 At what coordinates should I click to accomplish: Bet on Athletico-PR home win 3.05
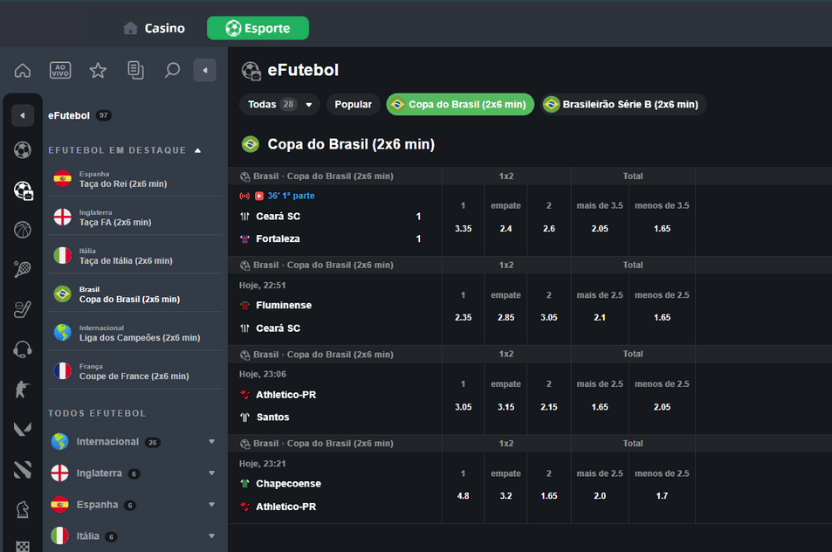(463, 407)
